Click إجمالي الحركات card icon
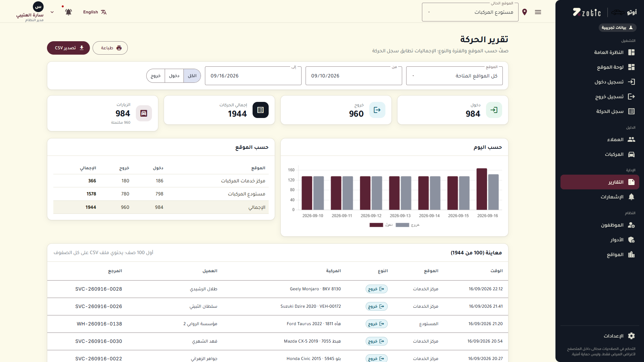The width and height of the screenshot is (644, 362). pyautogui.click(x=260, y=110)
